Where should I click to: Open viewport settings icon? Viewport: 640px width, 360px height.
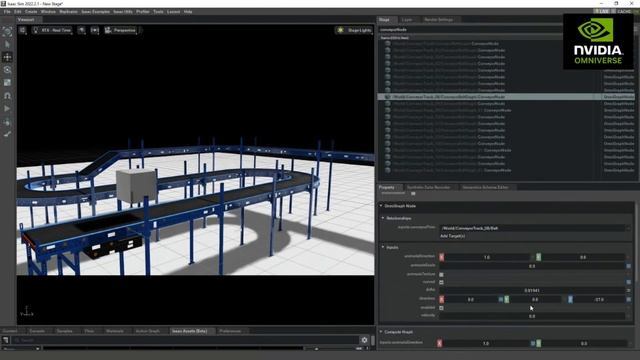[x=22, y=30]
